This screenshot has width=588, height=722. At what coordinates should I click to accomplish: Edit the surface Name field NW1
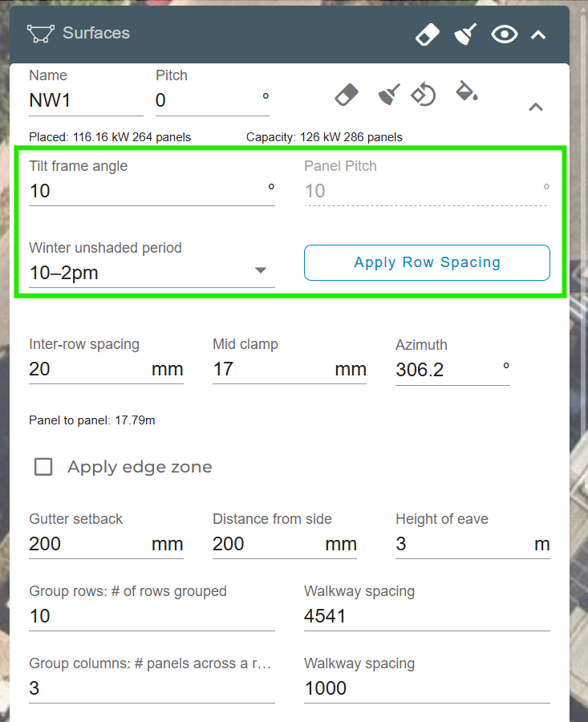pos(86,100)
